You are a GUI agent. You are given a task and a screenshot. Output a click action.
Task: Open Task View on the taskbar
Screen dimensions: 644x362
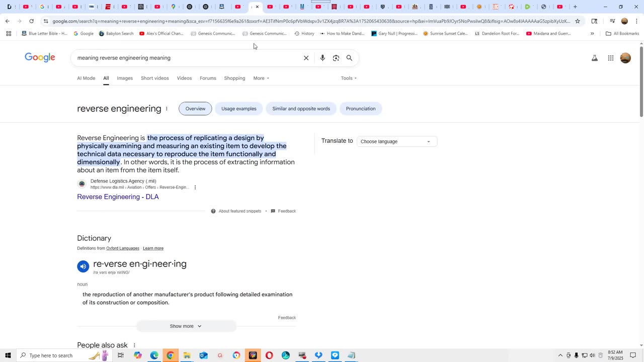(x=121, y=355)
